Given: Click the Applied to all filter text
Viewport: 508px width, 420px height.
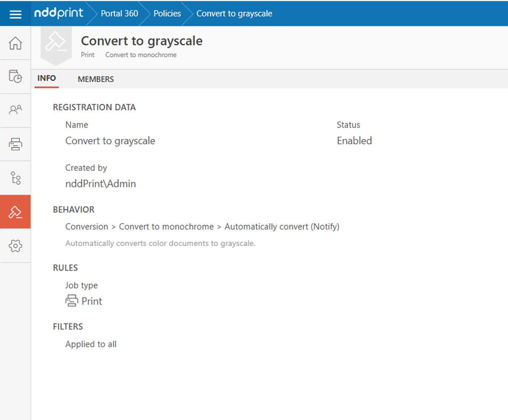Looking at the screenshot, I should 91,344.
